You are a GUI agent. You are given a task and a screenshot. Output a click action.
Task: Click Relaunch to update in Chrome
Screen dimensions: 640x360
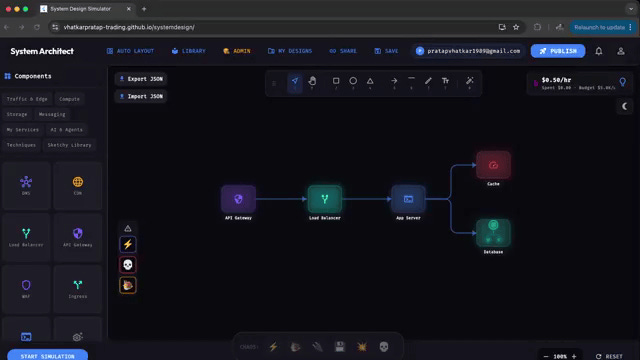point(602,27)
